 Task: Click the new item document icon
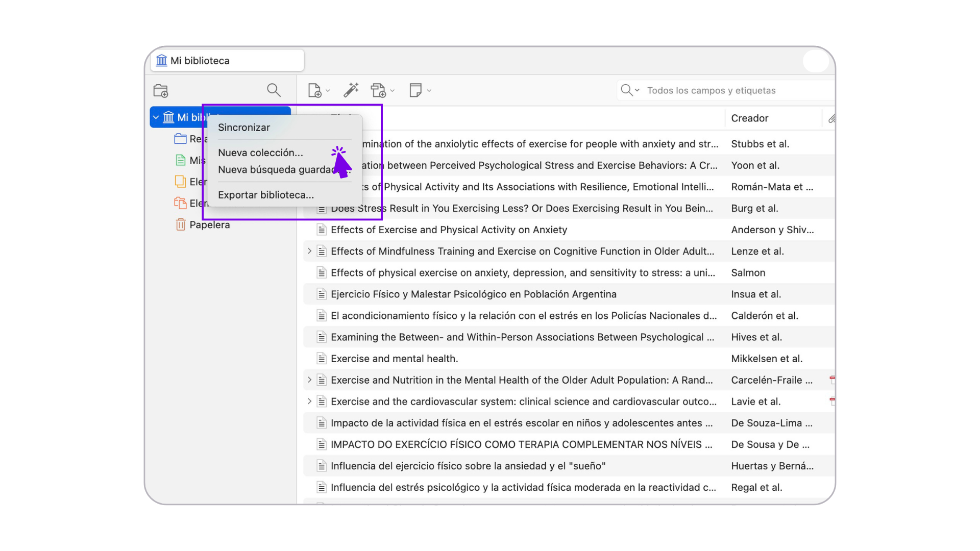tap(314, 90)
